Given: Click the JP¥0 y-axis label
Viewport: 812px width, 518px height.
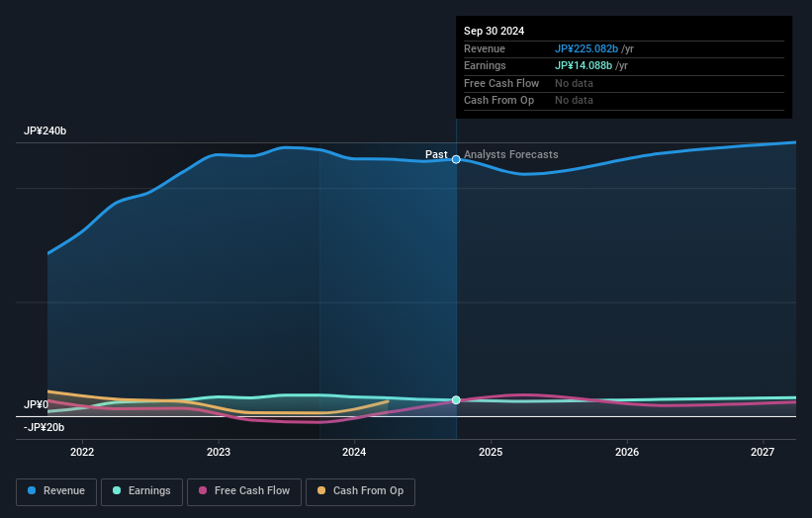Looking at the screenshot, I should [36, 404].
